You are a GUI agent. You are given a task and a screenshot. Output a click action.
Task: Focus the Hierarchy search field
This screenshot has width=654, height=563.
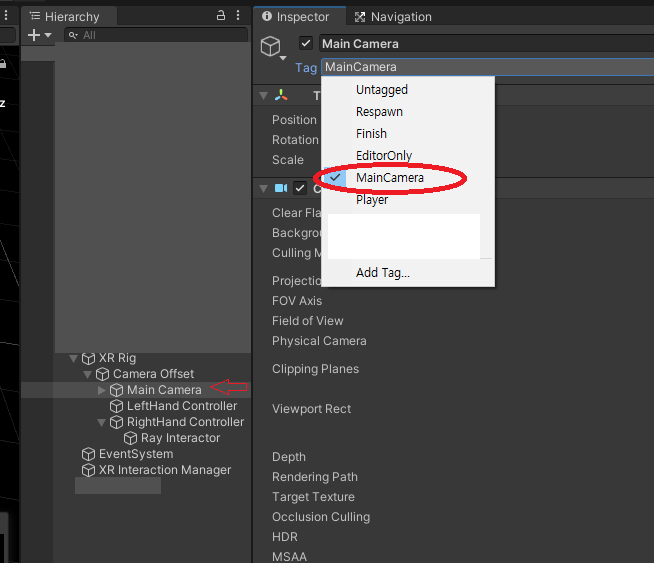[156, 35]
